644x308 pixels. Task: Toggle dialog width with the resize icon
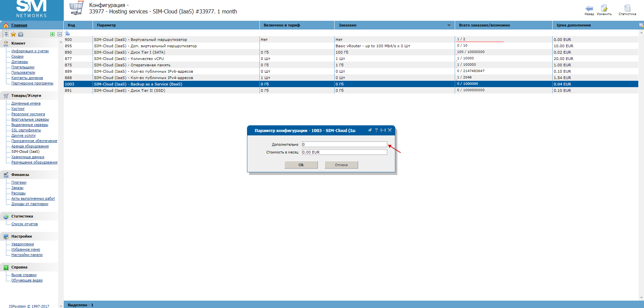pos(383,130)
